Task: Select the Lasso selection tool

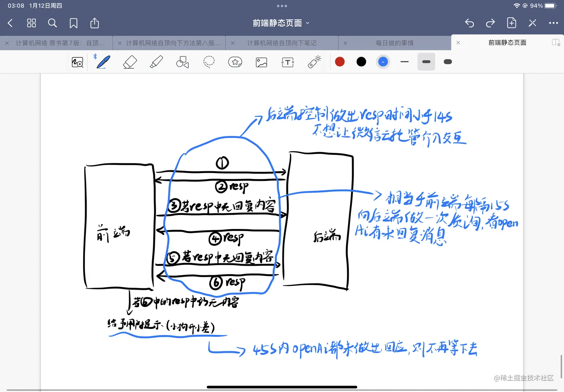Action: coord(209,62)
